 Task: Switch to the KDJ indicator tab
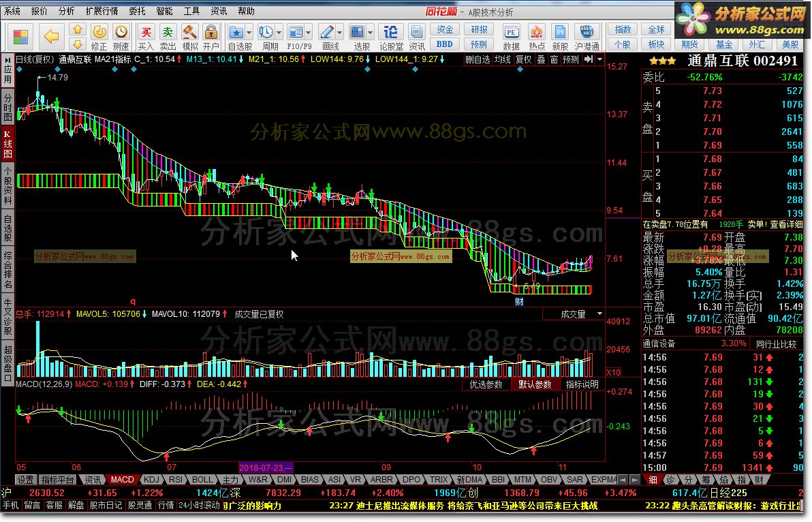(151, 480)
